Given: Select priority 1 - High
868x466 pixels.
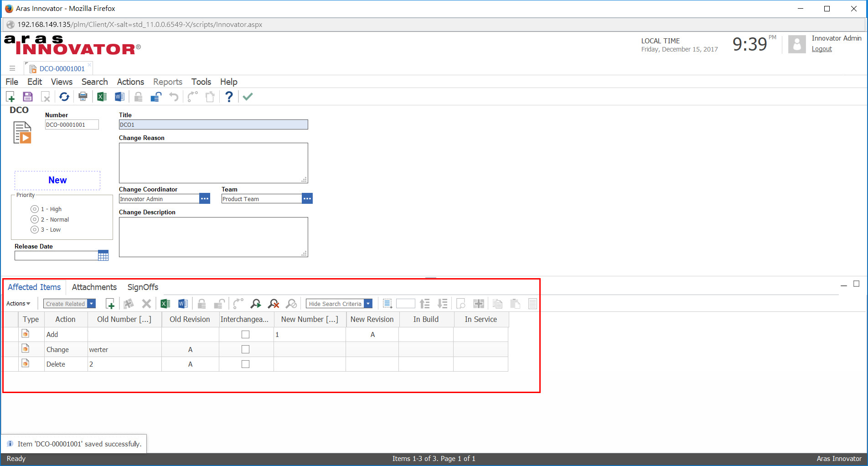Looking at the screenshot, I should point(35,209).
